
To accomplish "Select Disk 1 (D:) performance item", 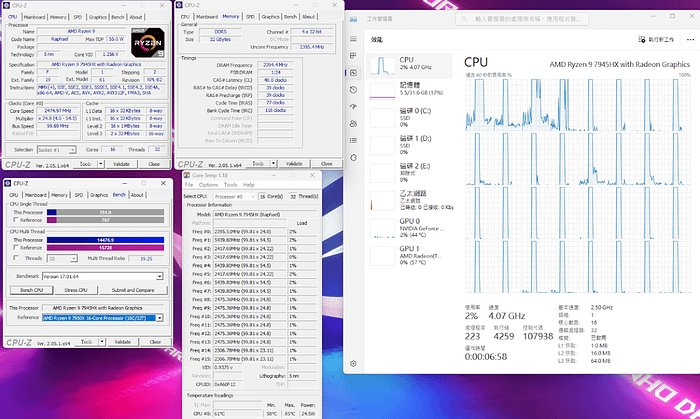I will click(x=410, y=145).
